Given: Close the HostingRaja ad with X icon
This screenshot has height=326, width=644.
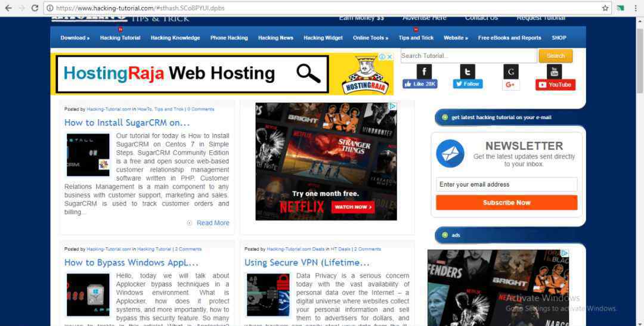Looking at the screenshot, I should pyautogui.click(x=389, y=57).
